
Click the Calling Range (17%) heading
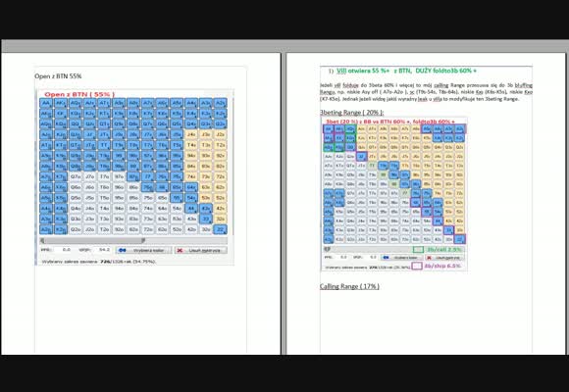tap(349, 286)
